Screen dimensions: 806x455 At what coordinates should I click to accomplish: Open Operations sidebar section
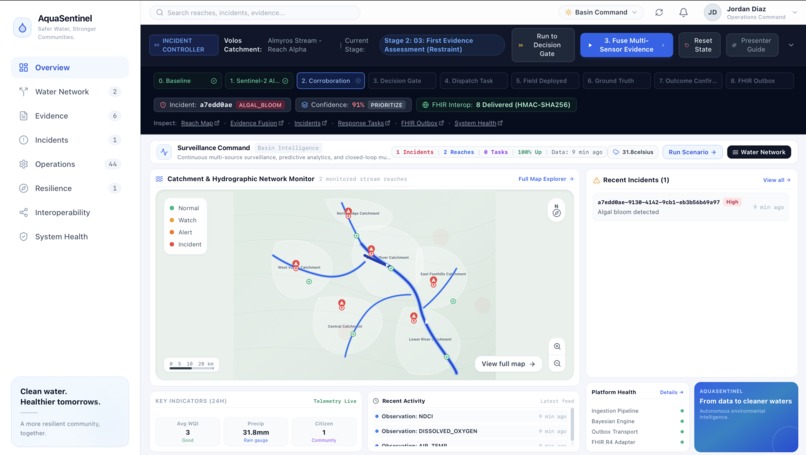click(x=70, y=164)
